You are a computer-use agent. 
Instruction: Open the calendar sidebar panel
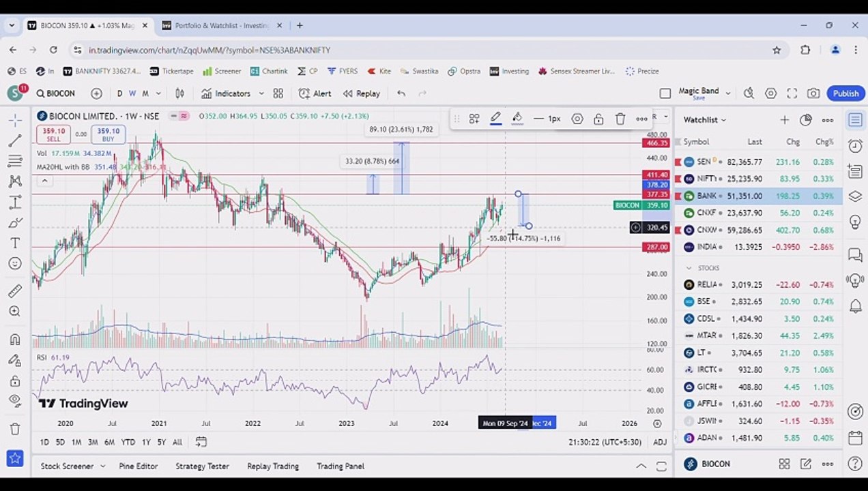pyautogui.click(x=855, y=437)
